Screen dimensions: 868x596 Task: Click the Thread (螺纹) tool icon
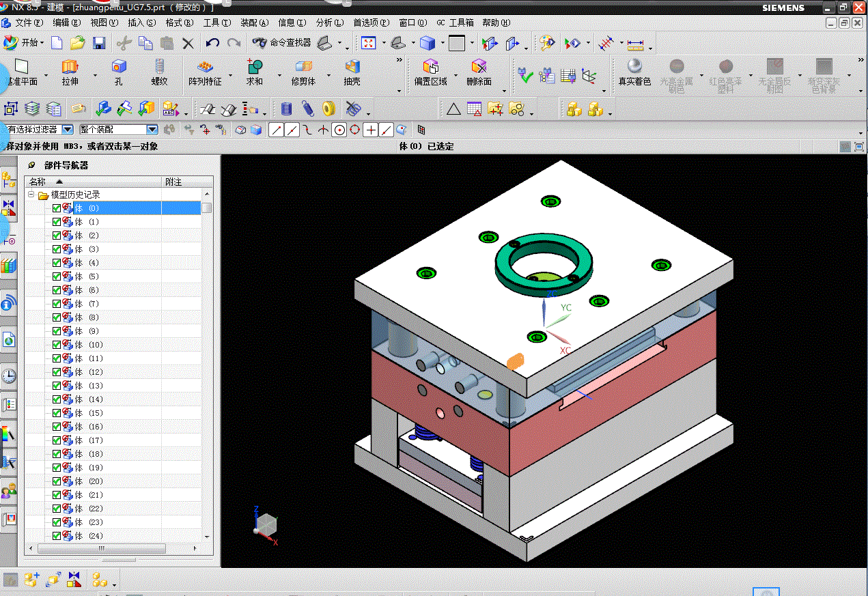159,67
